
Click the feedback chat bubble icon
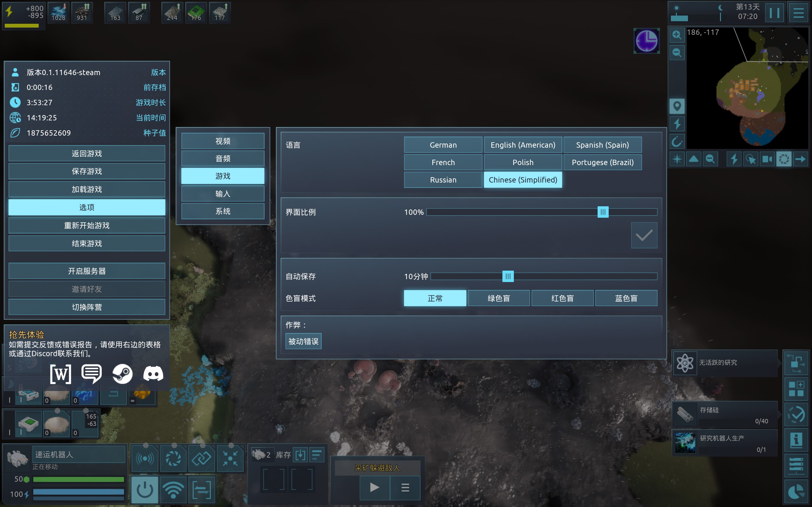(91, 374)
